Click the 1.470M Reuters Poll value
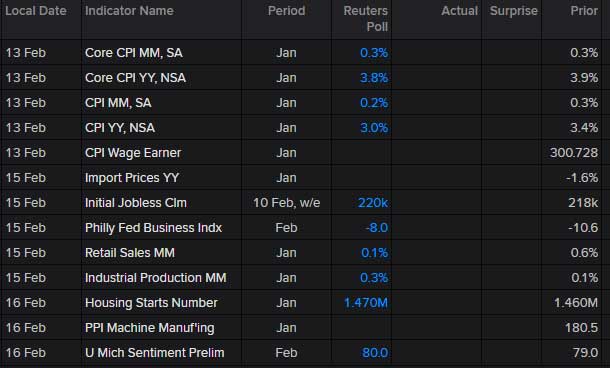 click(366, 303)
